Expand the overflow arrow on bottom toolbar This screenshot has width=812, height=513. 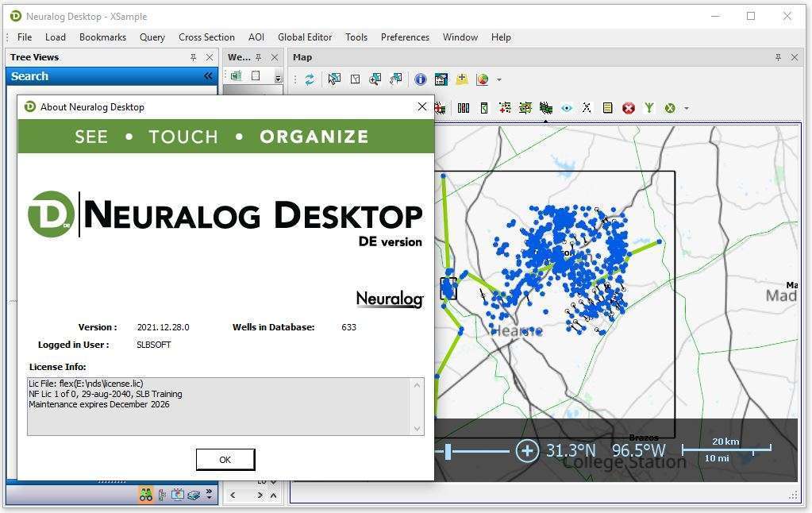tap(209, 492)
